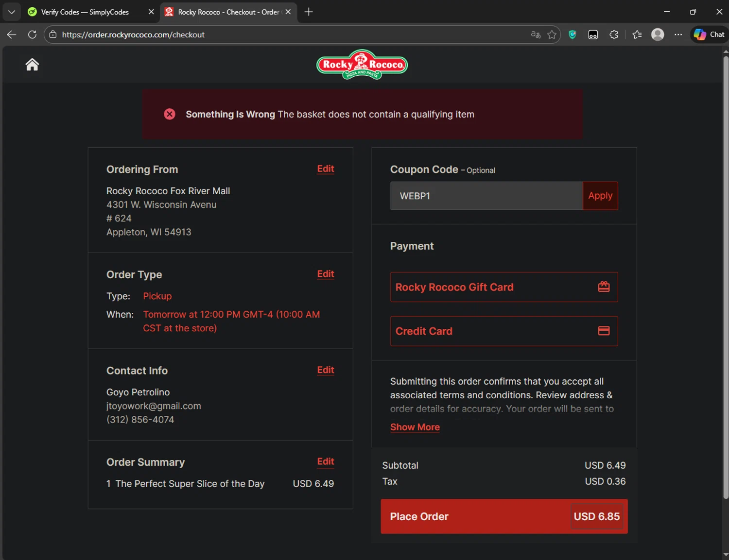Expand the Rocky Rococo Gift Card option
Image resolution: width=729 pixels, height=560 pixels.
click(504, 287)
